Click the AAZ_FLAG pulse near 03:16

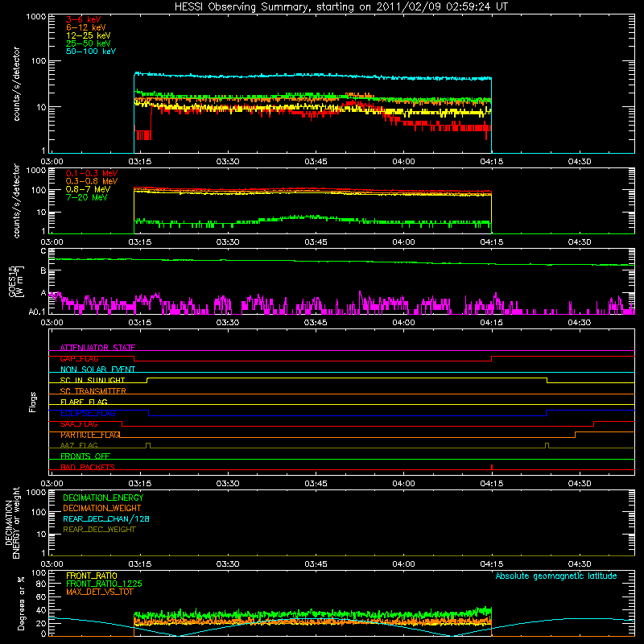coord(148,445)
